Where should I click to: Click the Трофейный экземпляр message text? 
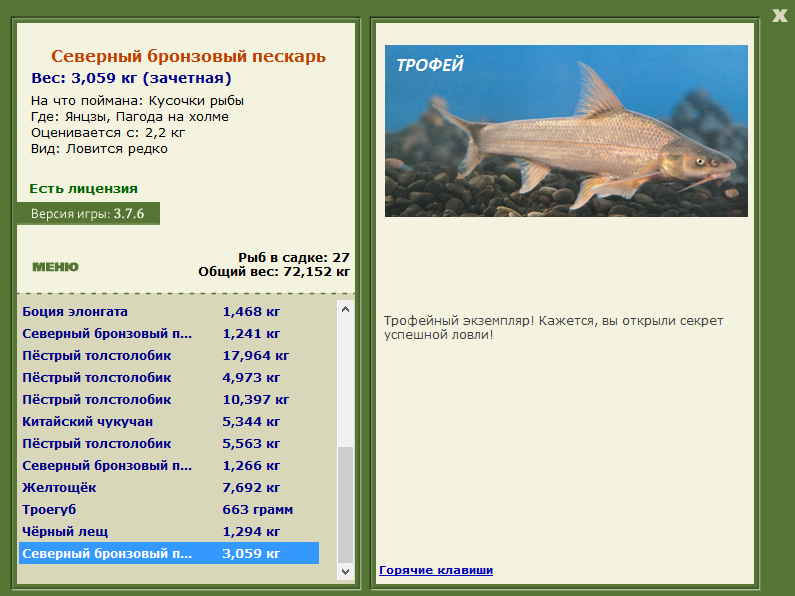tap(553, 327)
